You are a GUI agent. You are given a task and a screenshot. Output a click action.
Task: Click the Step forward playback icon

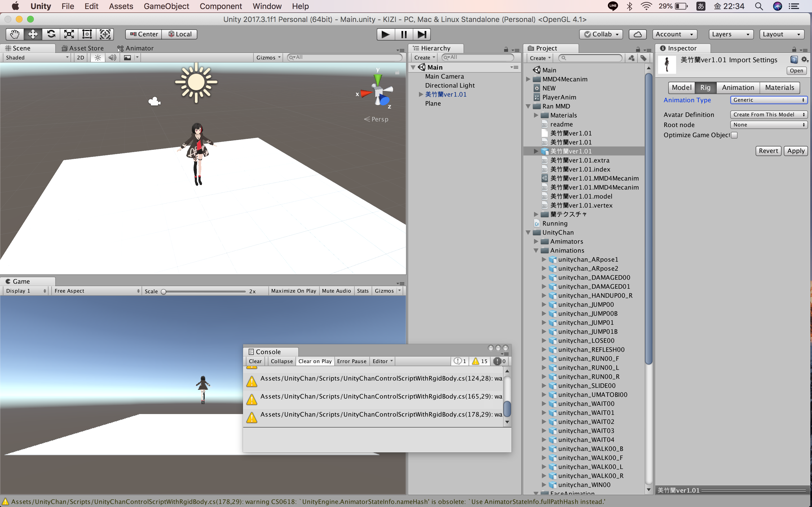423,34
